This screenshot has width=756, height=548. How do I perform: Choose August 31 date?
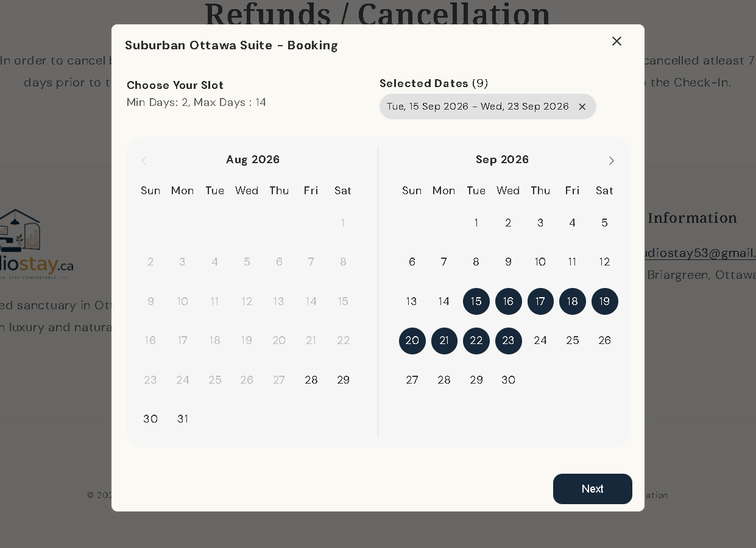(x=183, y=419)
